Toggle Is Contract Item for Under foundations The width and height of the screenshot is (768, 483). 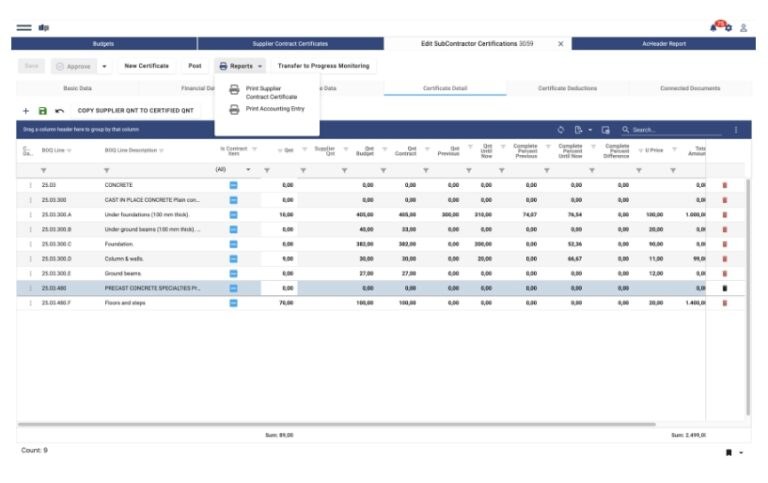pyautogui.click(x=234, y=215)
